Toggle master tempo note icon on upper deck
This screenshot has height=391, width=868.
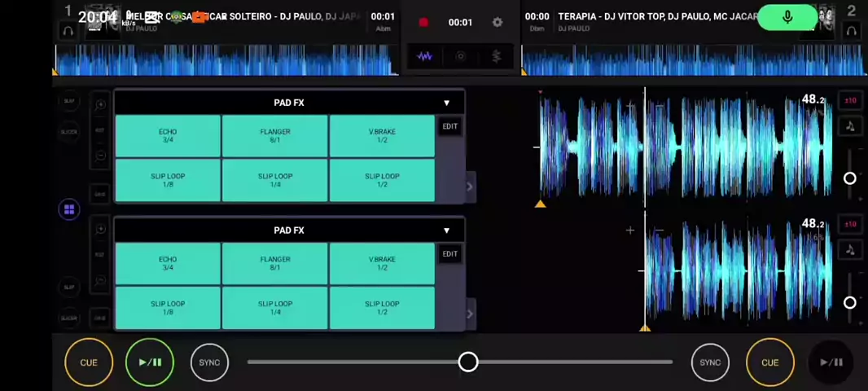click(850, 126)
